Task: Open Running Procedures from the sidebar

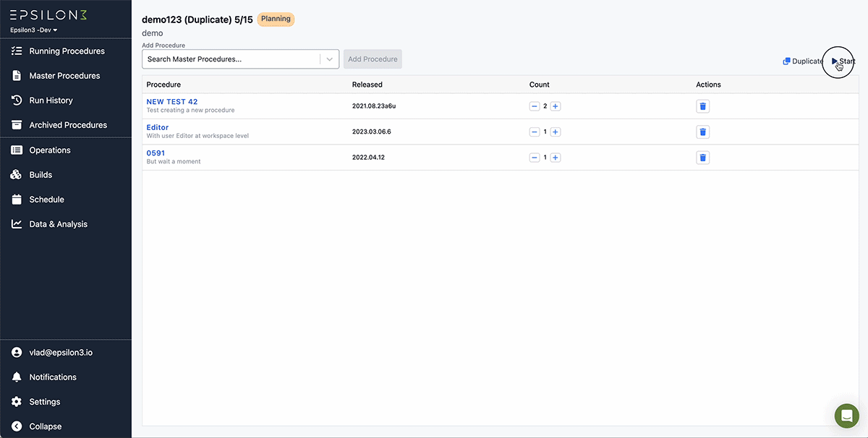Action: pyautogui.click(x=65, y=51)
